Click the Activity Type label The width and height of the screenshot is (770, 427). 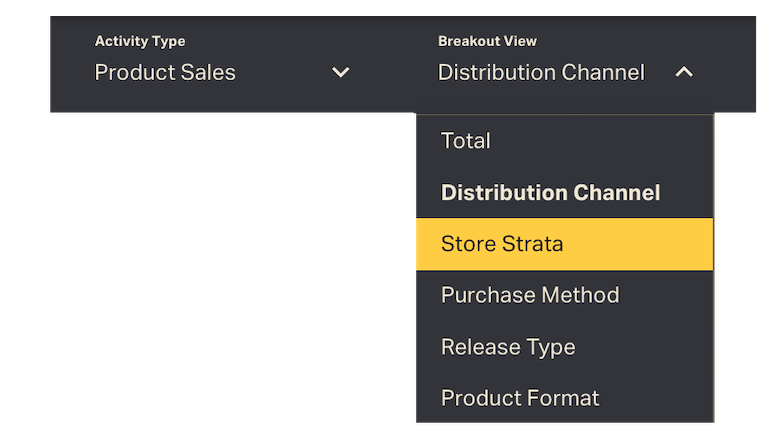140,42
